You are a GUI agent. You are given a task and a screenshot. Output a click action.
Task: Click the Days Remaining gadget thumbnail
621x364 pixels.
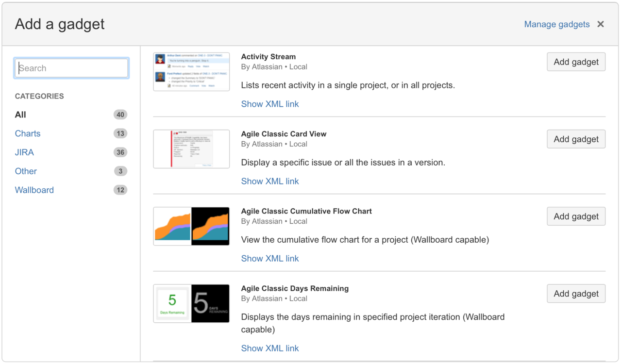point(191,303)
